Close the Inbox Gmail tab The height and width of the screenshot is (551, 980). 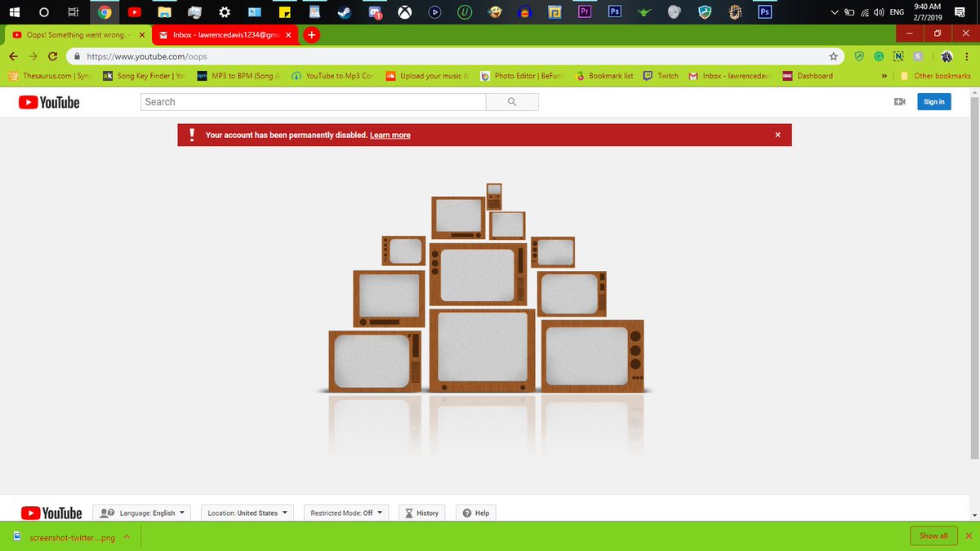tap(287, 35)
